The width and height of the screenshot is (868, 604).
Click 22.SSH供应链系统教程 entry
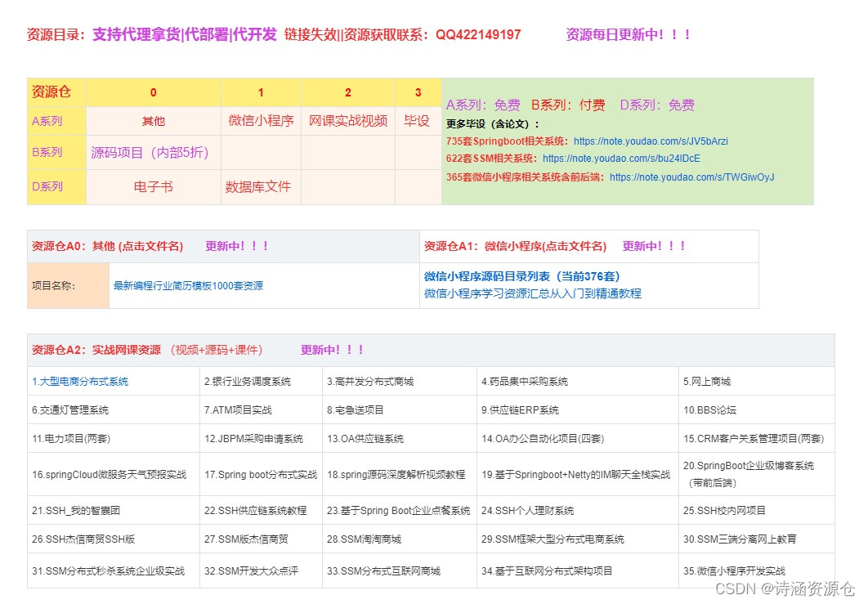coord(255,511)
